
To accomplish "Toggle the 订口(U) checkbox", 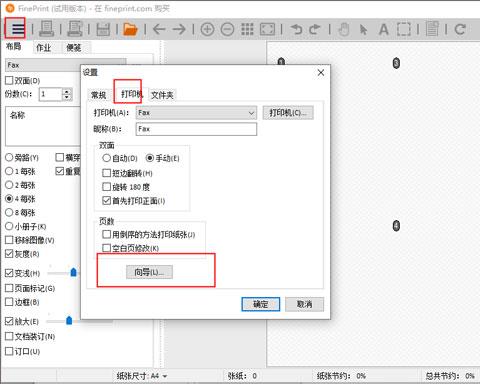I will point(9,351).
